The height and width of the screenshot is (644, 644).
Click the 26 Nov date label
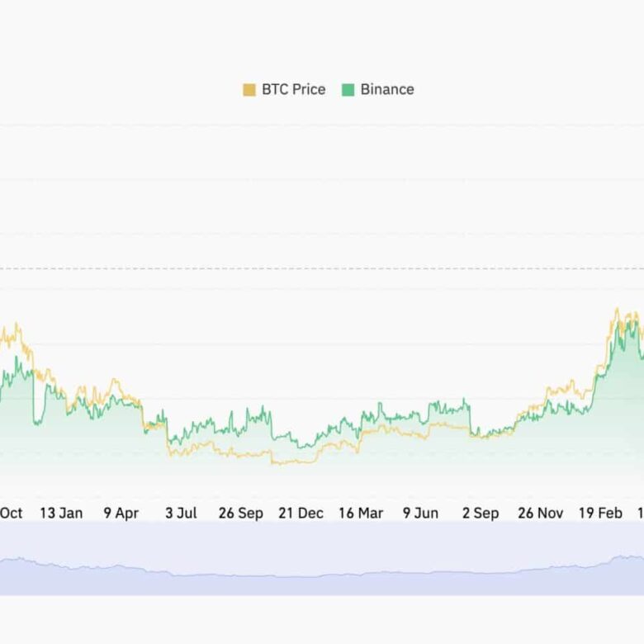point(540,513)
